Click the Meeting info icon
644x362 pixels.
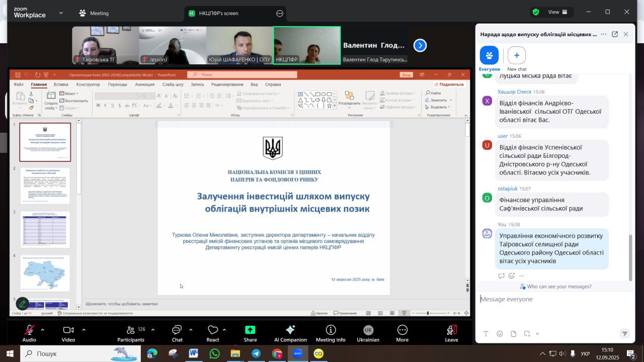click(331, 330)
